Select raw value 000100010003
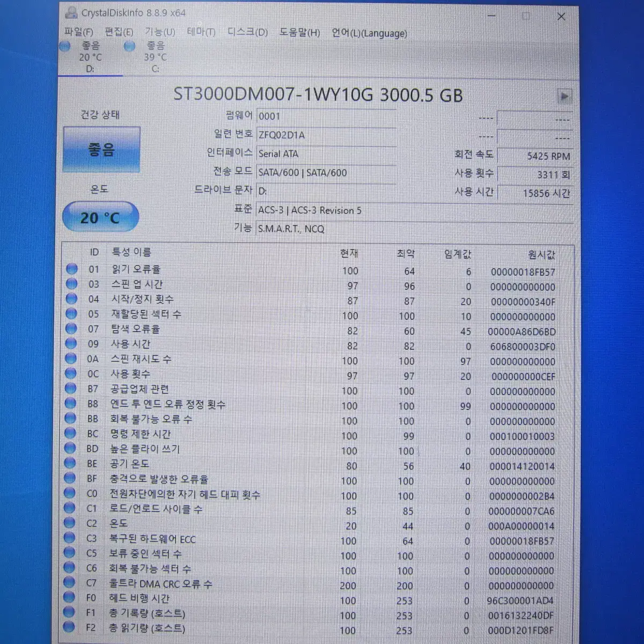 [x=522, y=437]
